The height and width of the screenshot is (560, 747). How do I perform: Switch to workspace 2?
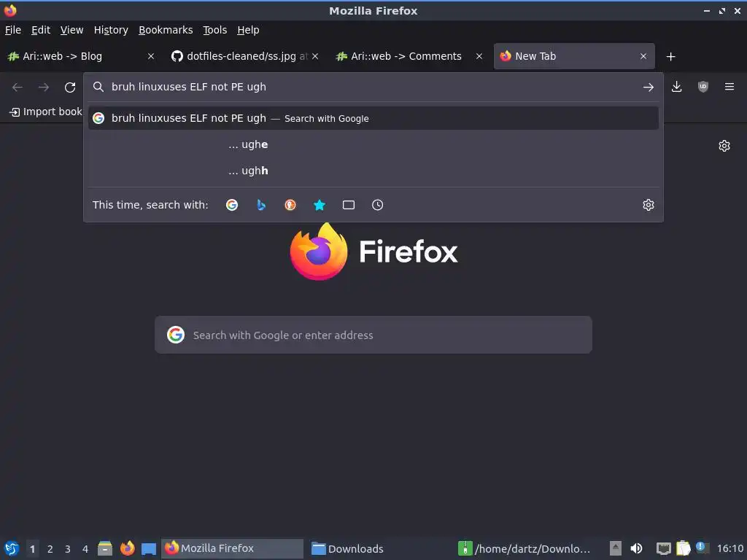pos(50,548)
